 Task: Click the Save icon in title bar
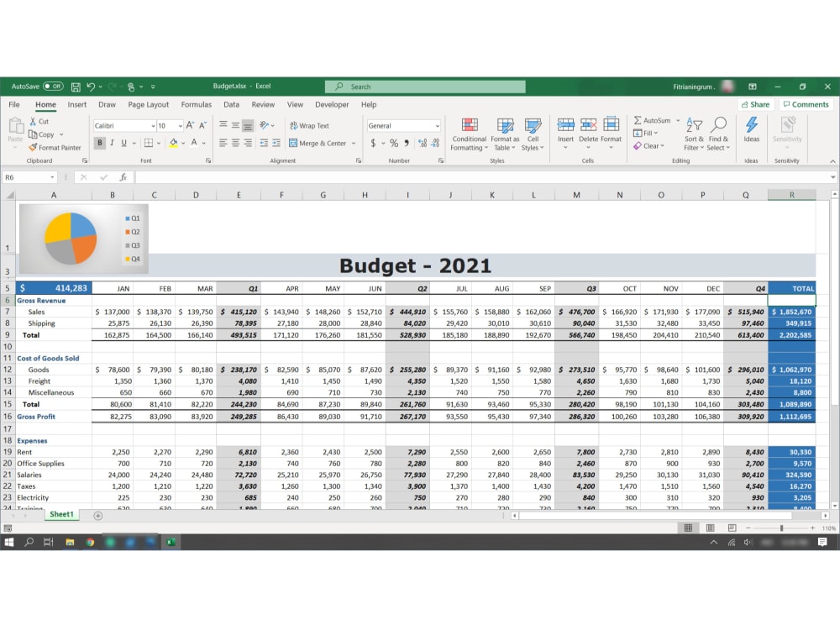coord(76,87)
